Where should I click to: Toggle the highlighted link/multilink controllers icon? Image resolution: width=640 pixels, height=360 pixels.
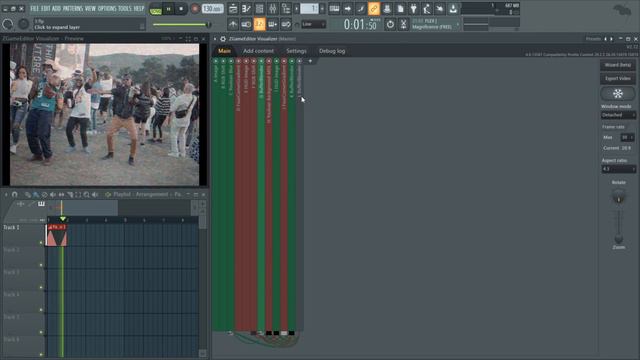tap(374, 9)
